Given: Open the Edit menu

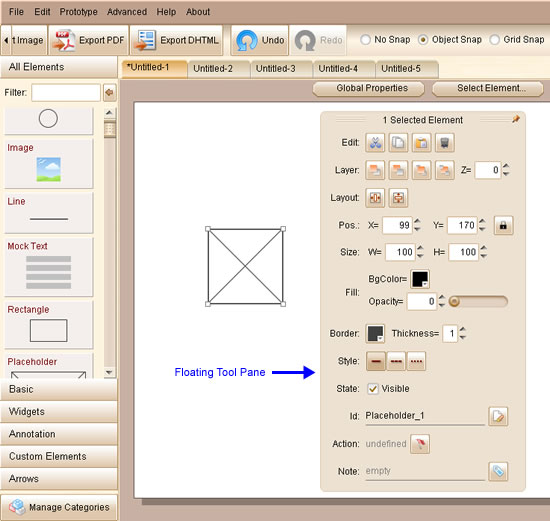Looking at the screenshot, I should pyautogui.click(x=42, y=12).
